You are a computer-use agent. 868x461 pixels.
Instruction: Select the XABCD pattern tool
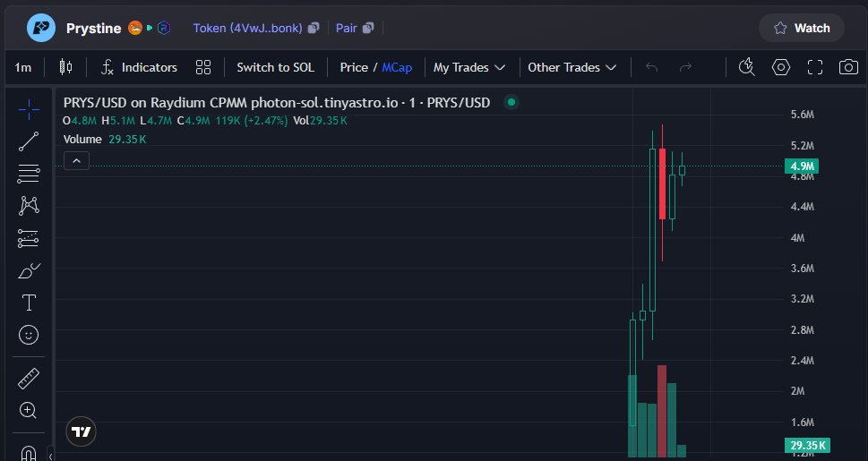29,206
